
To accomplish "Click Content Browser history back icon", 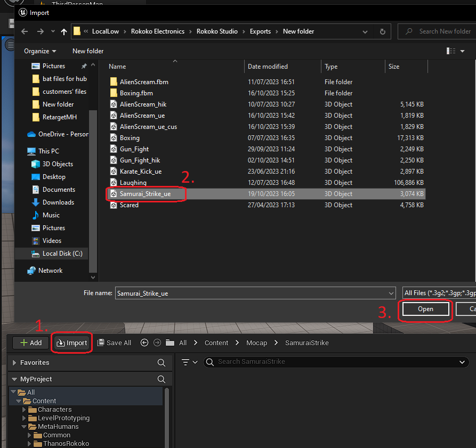I will (144, 343).
